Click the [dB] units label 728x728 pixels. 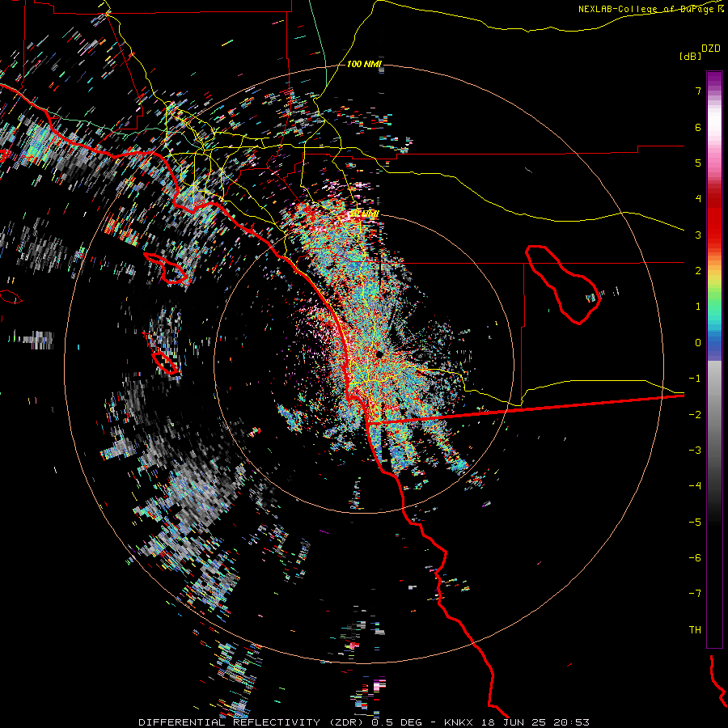[x=691, y=56]
